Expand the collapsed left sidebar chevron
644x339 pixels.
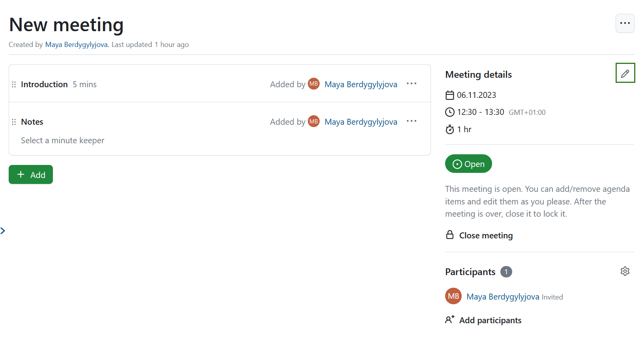coord(3,231)
